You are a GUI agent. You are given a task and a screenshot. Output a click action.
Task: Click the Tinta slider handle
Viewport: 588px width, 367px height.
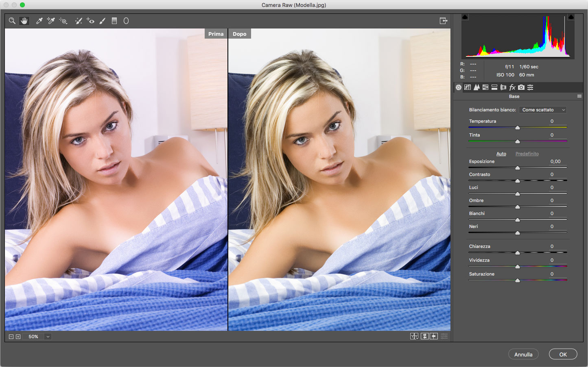pyautogui.click(x=518, y=141)
